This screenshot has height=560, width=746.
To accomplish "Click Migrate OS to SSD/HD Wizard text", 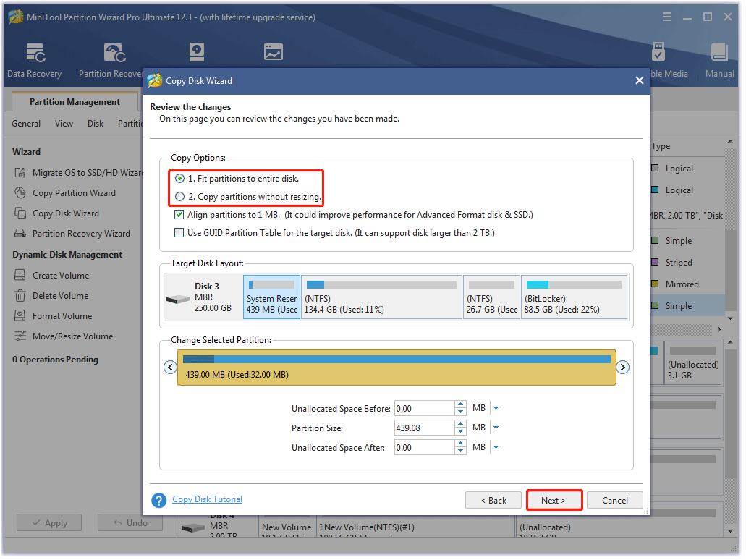I will pos(88,173).
